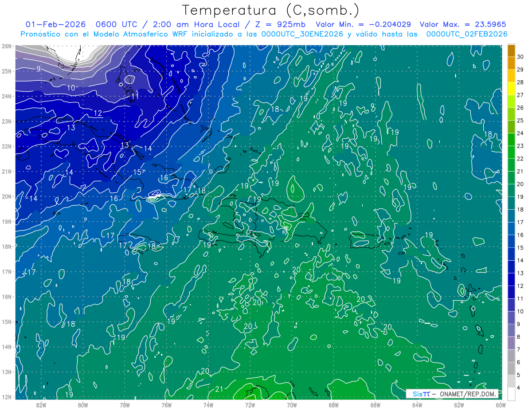Click the yellow swatch between 27 and 28
This screenshot has height=411, width=532.
511,88
